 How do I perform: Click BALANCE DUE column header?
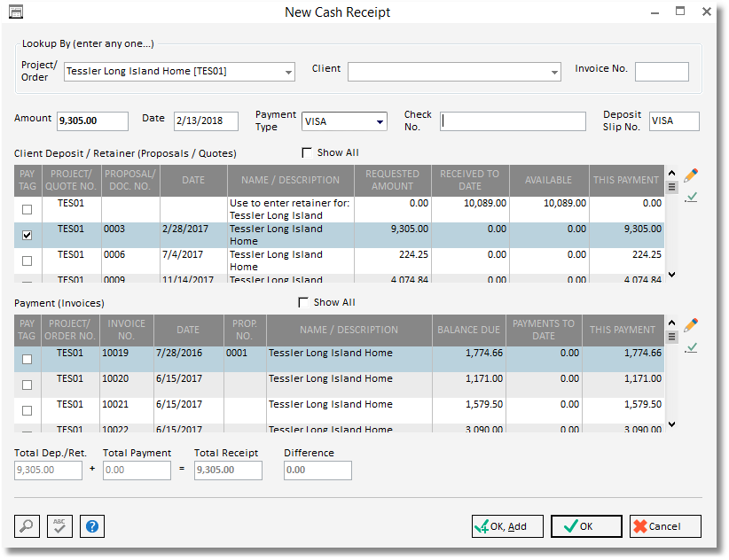click(468, 330)
